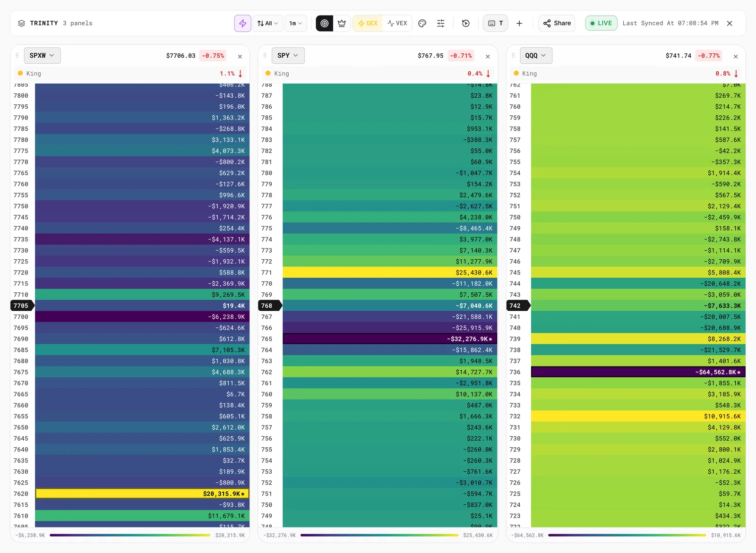Click the SPY King down arrow
The image size is (756, 553).
(488, 74)
